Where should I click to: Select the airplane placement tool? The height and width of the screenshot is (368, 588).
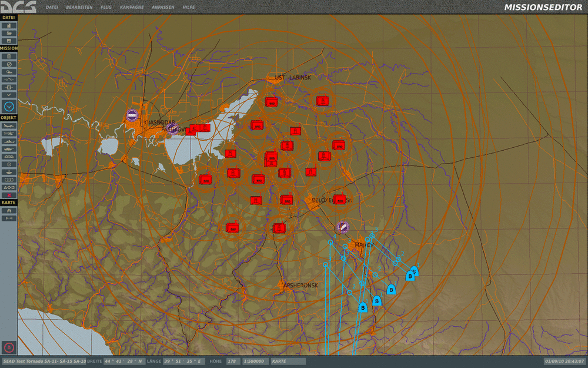pos(9,125)
